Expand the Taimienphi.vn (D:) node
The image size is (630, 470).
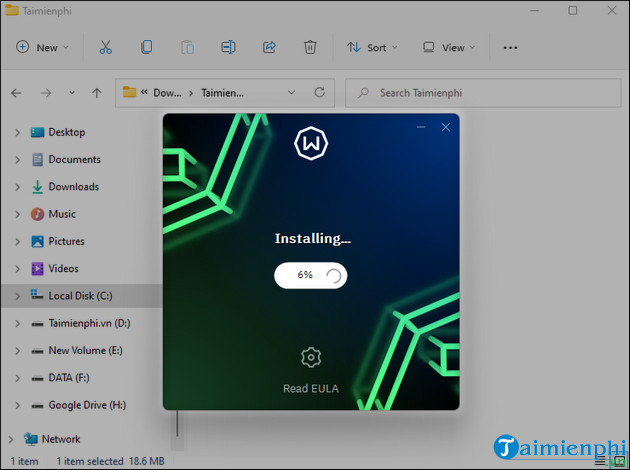pyautogui.click(x=17, y=323)
